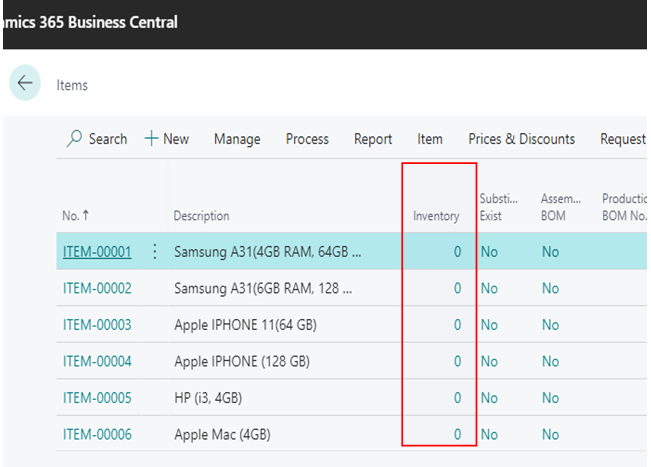Screen dimensions: 651x467
Task: Click Assembly BOM No for ITEM-00006
Action: pyautogui.click(x=551, y=434)
